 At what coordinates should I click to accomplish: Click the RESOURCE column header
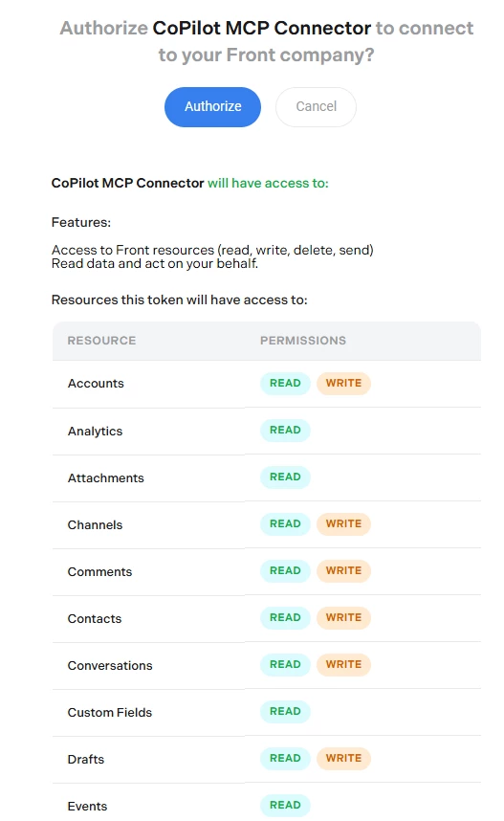101,341
